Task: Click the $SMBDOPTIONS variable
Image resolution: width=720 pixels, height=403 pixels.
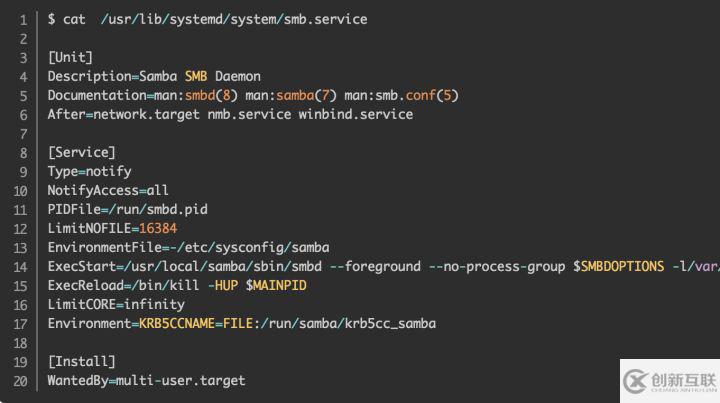Action: [619, 267]
